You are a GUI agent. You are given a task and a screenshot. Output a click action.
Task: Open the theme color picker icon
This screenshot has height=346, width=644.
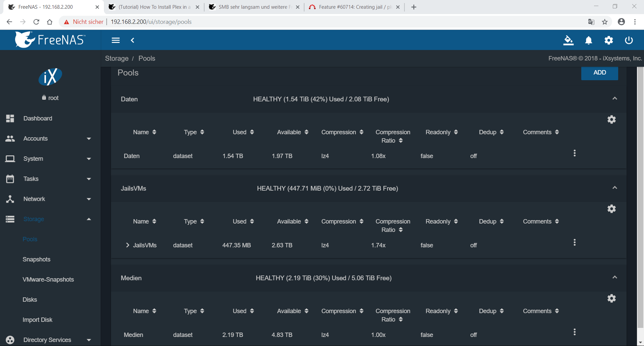(x=568, y=40)
